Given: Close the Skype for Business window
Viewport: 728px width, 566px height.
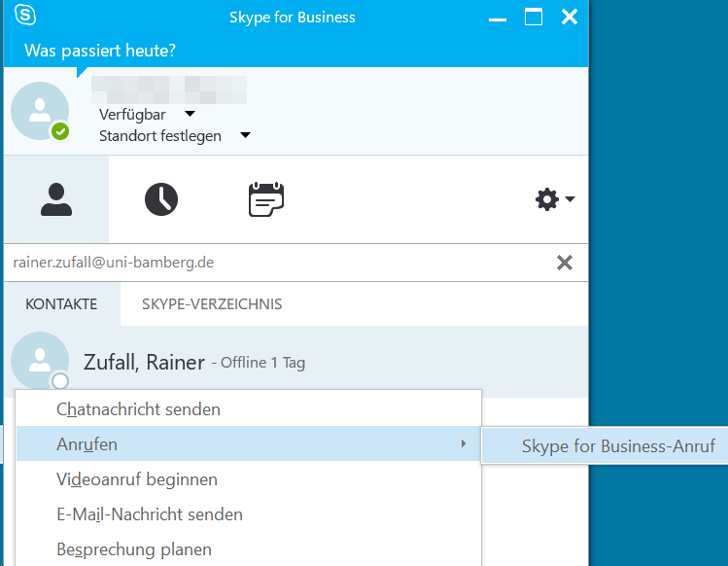Looking at the screenshot, I should (570, 17).
